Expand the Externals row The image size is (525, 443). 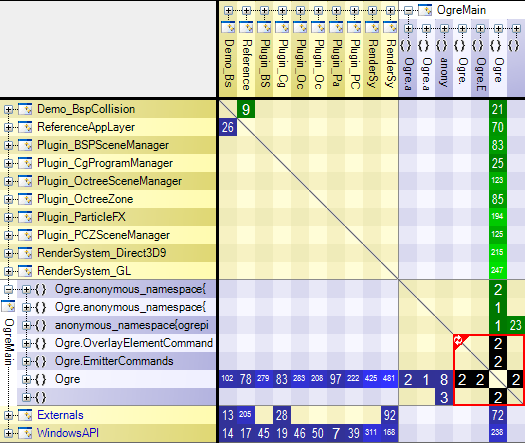8,415
